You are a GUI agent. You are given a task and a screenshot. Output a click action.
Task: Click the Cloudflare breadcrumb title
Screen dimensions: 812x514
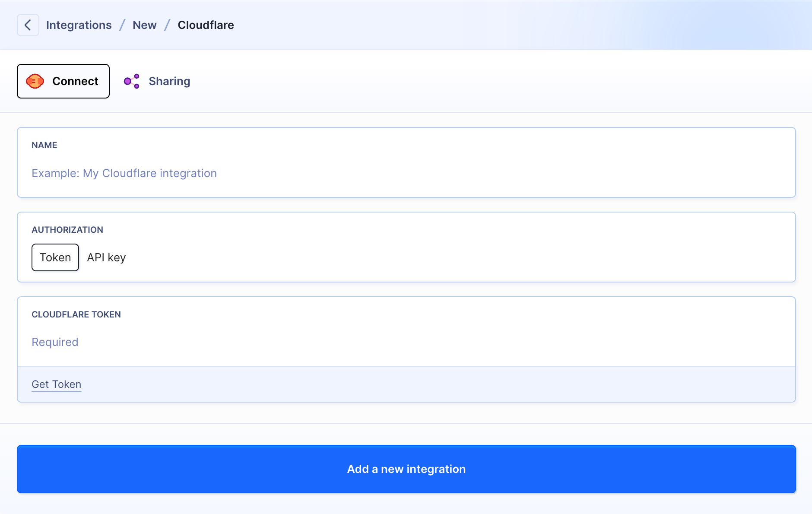point(206,25)
